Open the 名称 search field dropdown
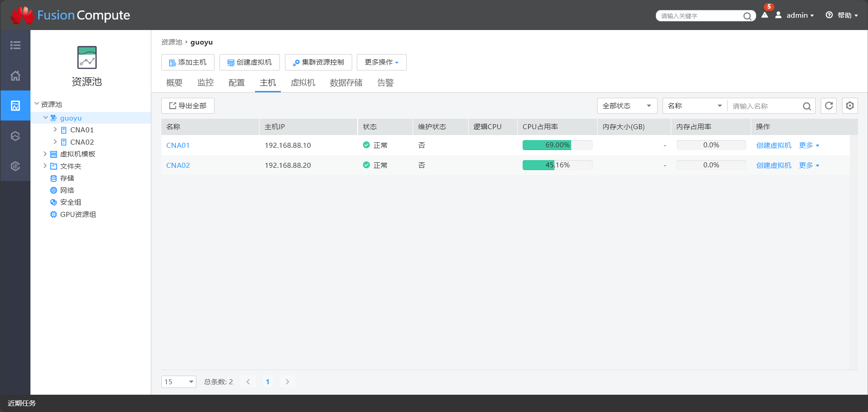The width and height of the screenshot is (868, 412). pos(695,106)
